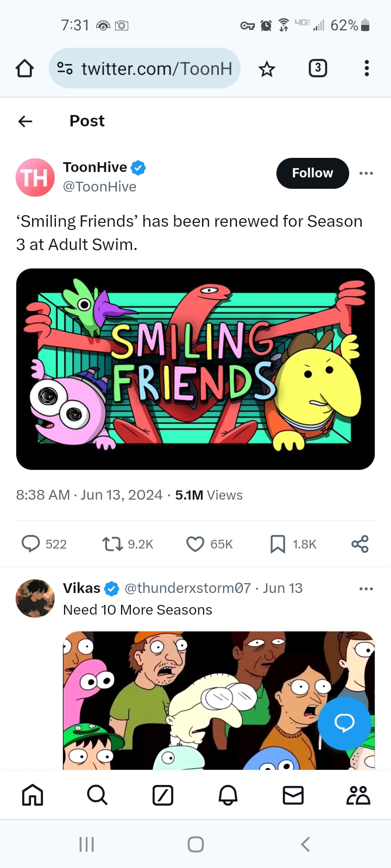
Task: Tap the reply comment icon with 522
Action: click(30, 544)
